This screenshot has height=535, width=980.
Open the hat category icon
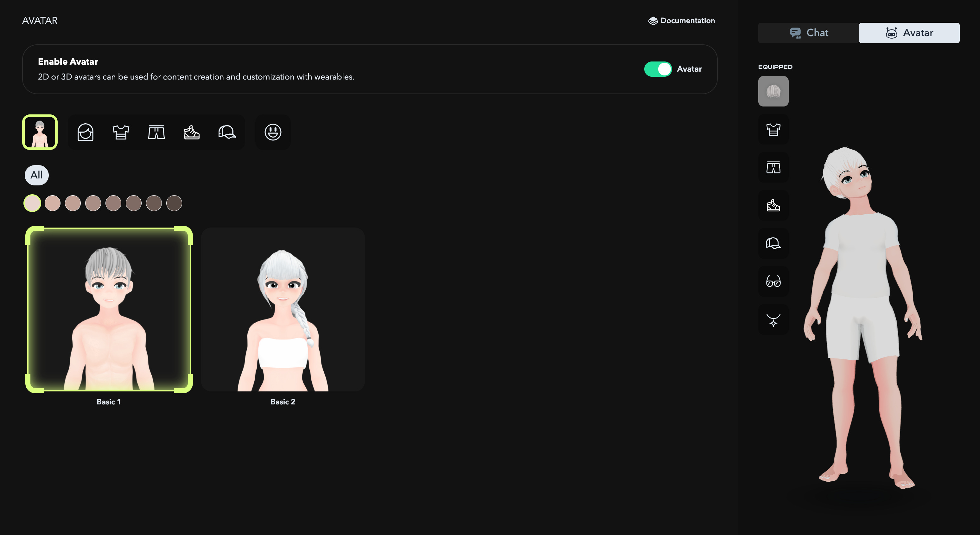click(227, 132)
